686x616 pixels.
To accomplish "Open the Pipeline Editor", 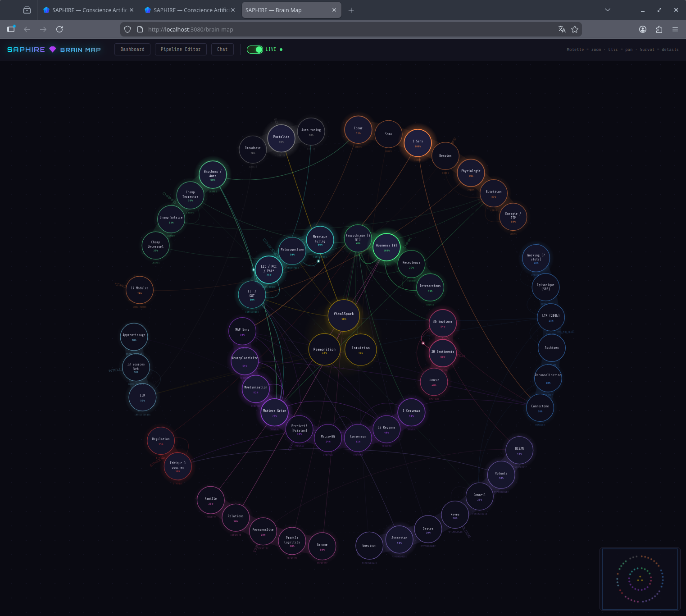I will (x=181, y=49).
